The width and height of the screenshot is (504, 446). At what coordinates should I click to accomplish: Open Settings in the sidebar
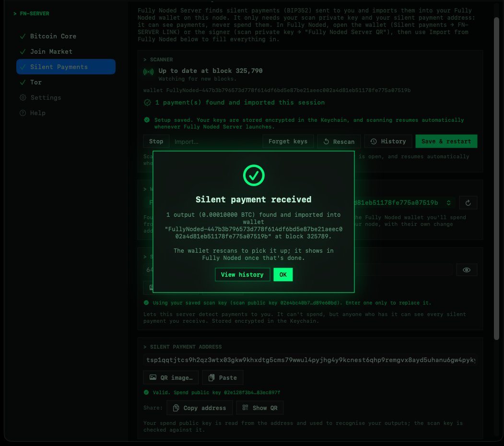pyautogui.click(x=66, y=97)
